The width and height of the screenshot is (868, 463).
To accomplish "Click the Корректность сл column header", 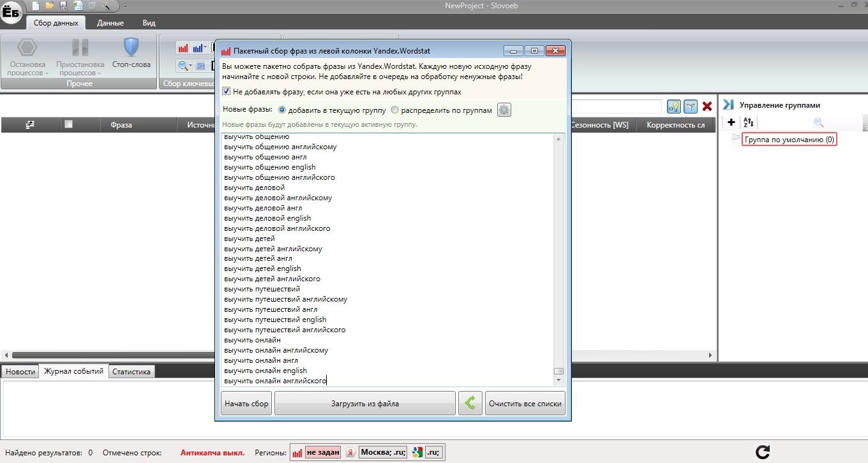I will tap(676, 125).
